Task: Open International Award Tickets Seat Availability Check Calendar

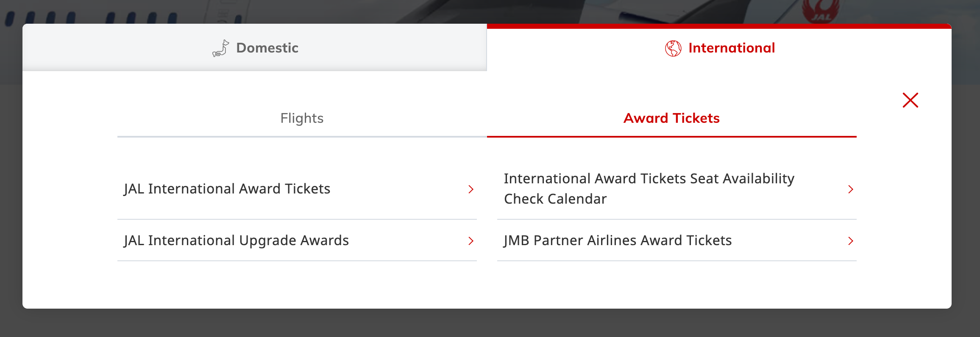Action: point(649,188)
